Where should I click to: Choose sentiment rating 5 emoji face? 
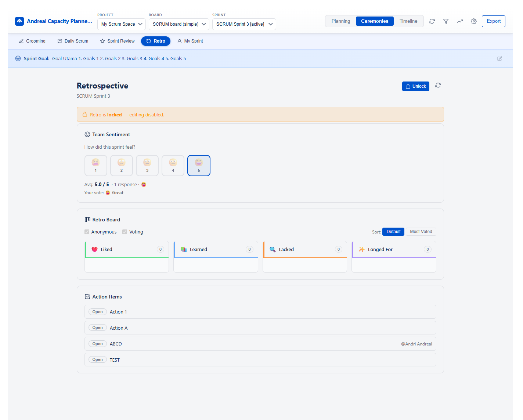pyautogui.click(x=199, y=166)
